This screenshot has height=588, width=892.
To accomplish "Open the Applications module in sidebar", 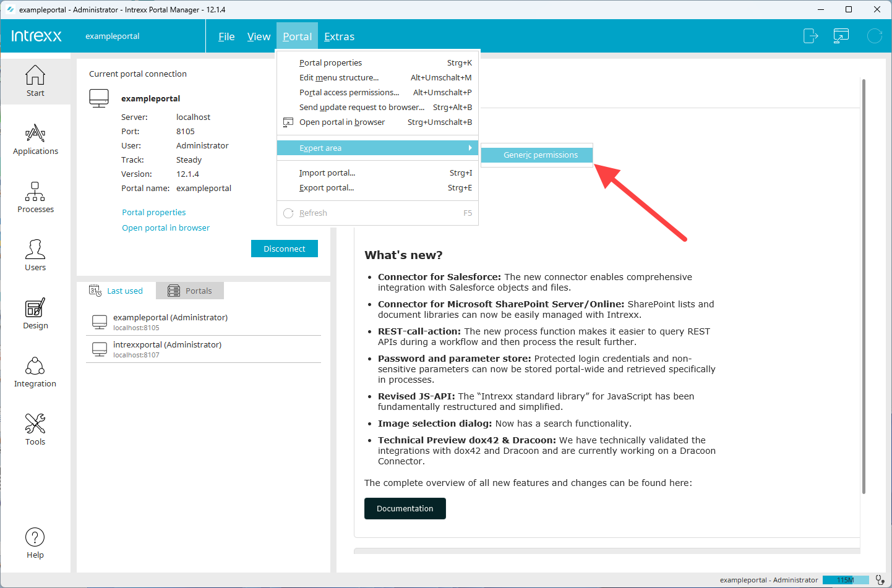I will coord(35,140).
